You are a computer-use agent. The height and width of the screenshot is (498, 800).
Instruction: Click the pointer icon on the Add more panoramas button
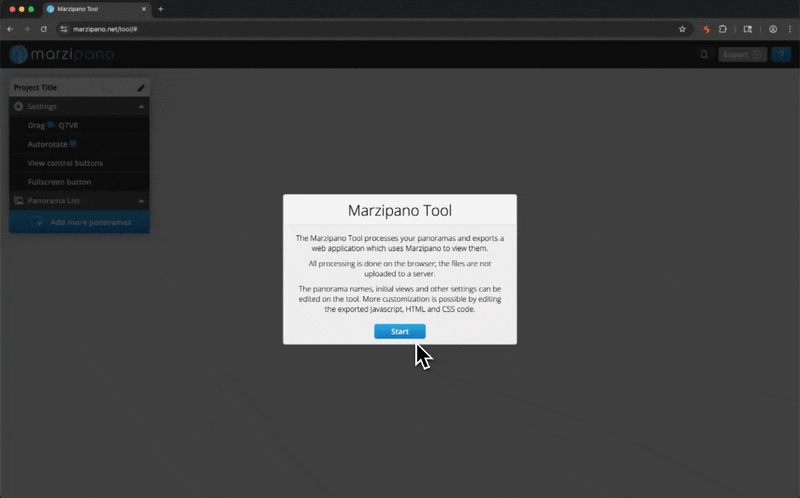click(37, 222)
